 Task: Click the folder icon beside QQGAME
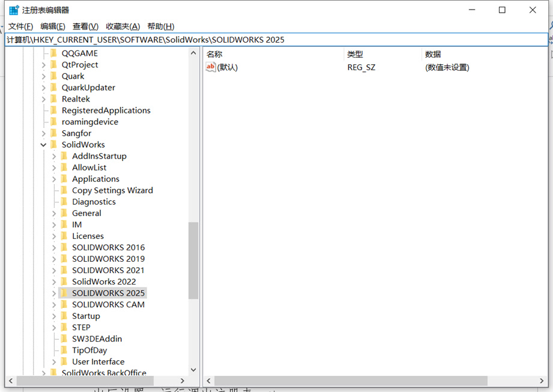(53, 53)
